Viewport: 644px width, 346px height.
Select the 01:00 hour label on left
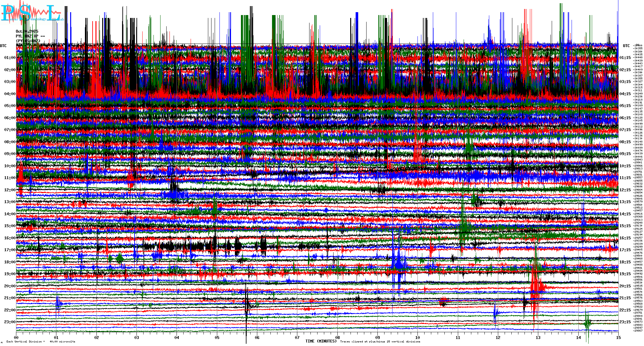(x=10, y=58)
